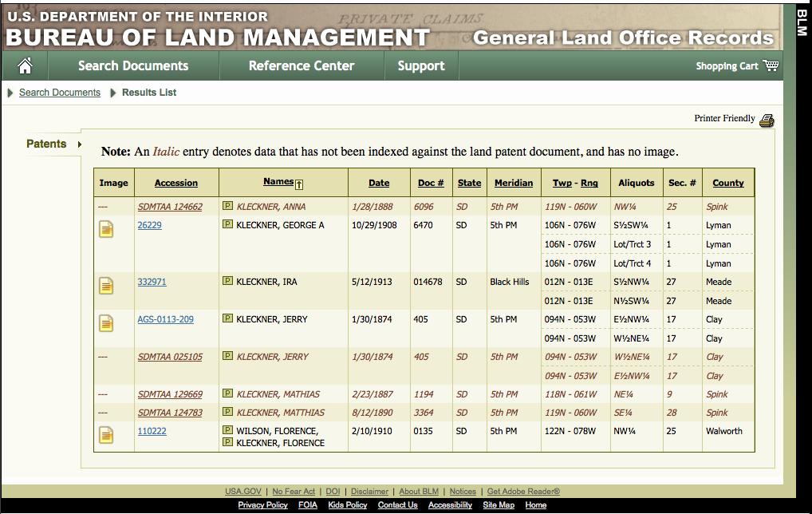Sort results by Date column header
812x514 pixels.
point(379,183)
